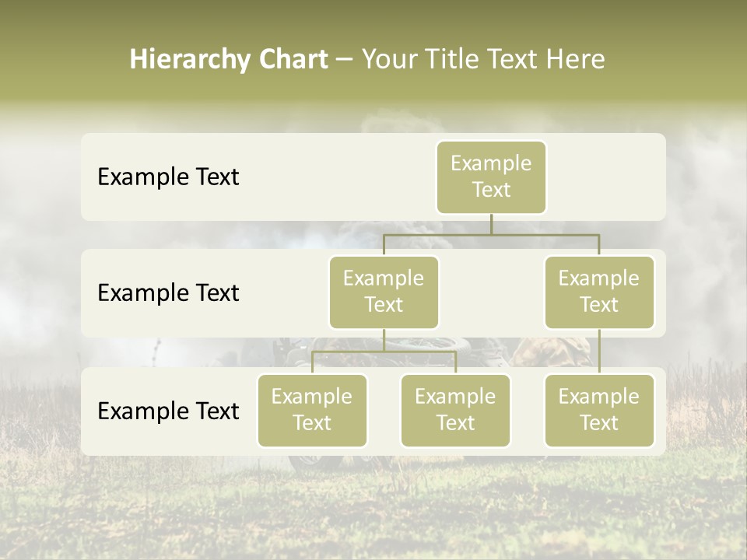The image size is (747, 560).
Task: Select the horizontal connector joining second-level boxes
Action: (491, 234)
